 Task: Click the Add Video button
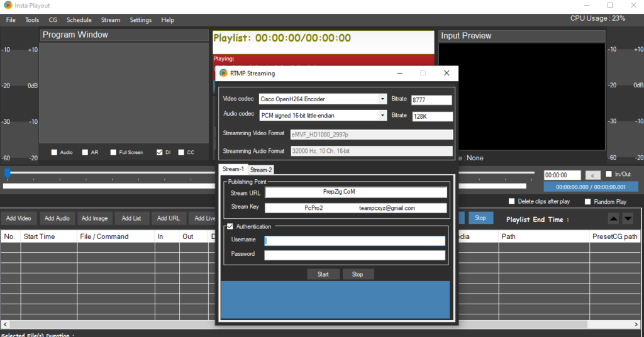pyautogui.click(x=19, y=218)
